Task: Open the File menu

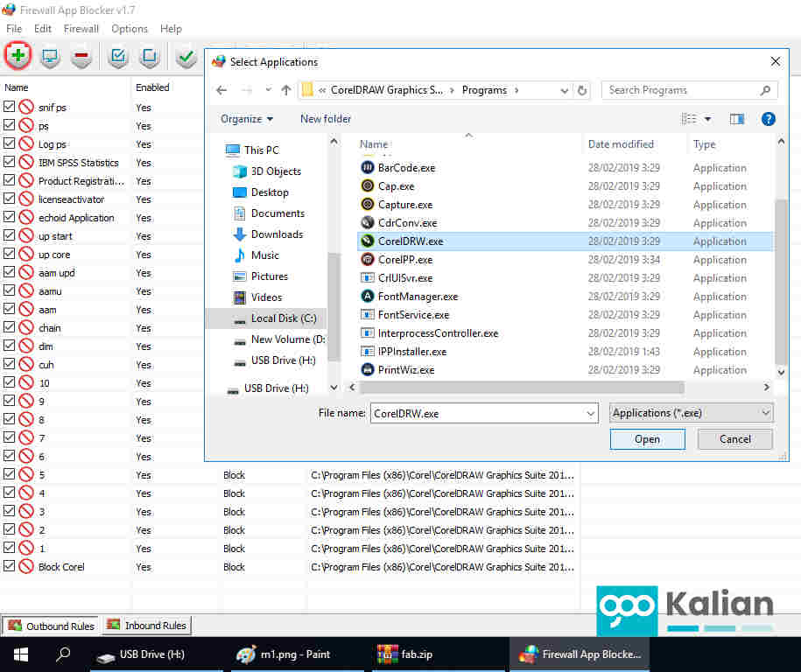Action: pos(14,29)
